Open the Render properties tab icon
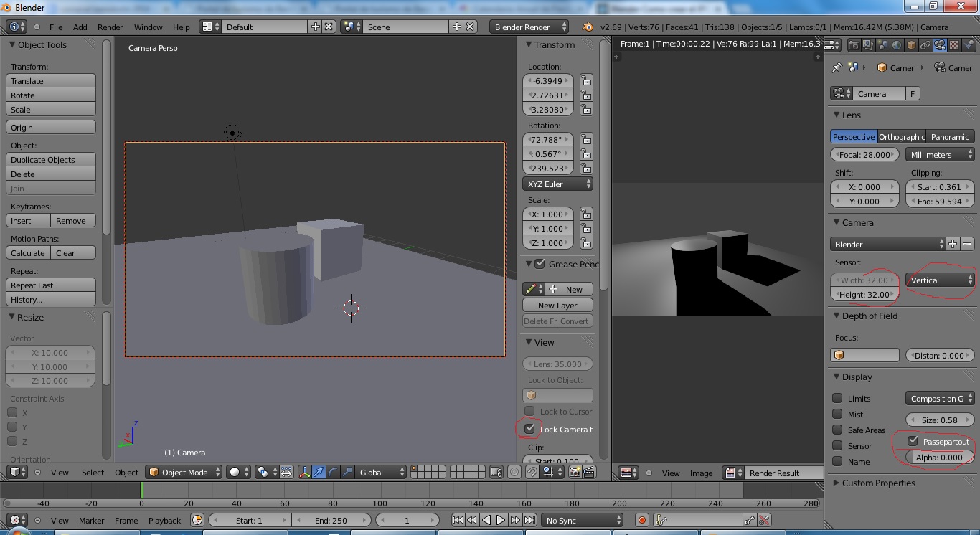The width and height of the screenshot is (980, 535). [x=854, y=45]
